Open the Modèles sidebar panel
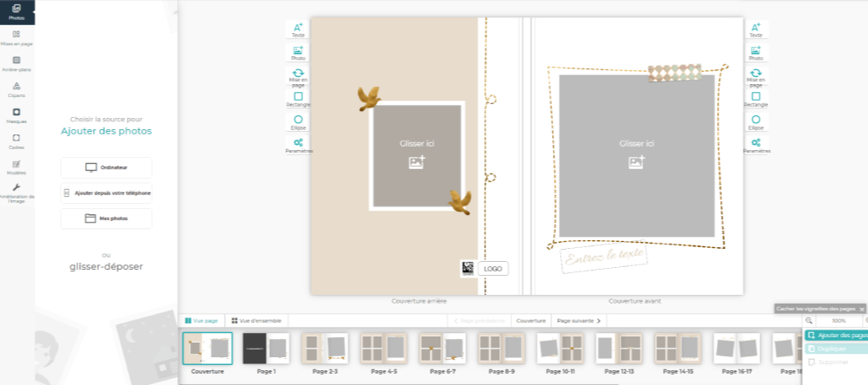The height and width of the screenshot is (385, 868). 16,167
